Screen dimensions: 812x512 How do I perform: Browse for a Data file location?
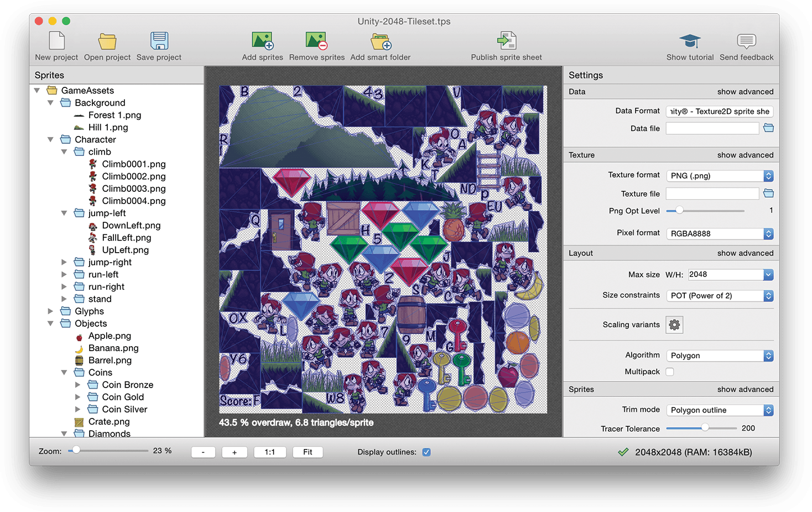[x=768, y=128]
